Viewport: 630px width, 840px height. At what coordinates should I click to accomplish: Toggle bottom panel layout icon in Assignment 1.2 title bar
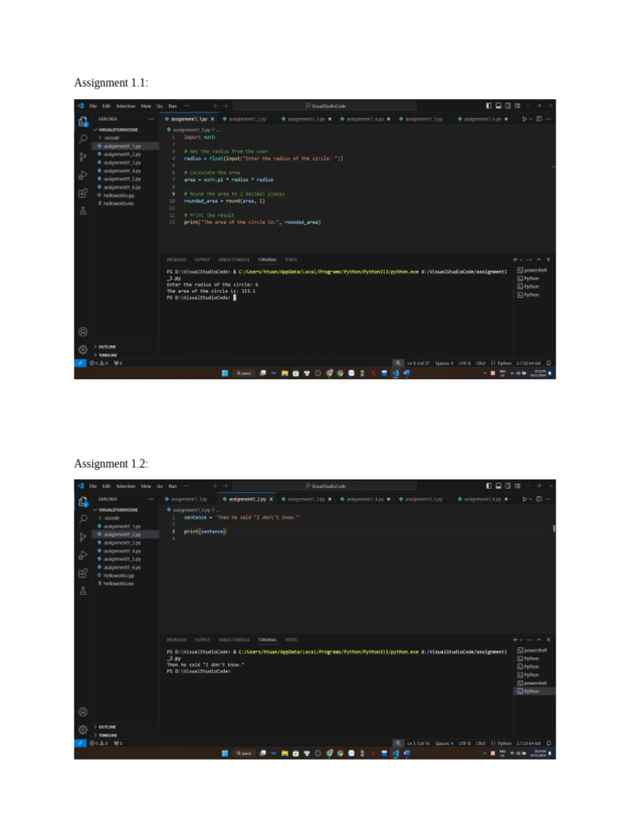coord(498,486)
